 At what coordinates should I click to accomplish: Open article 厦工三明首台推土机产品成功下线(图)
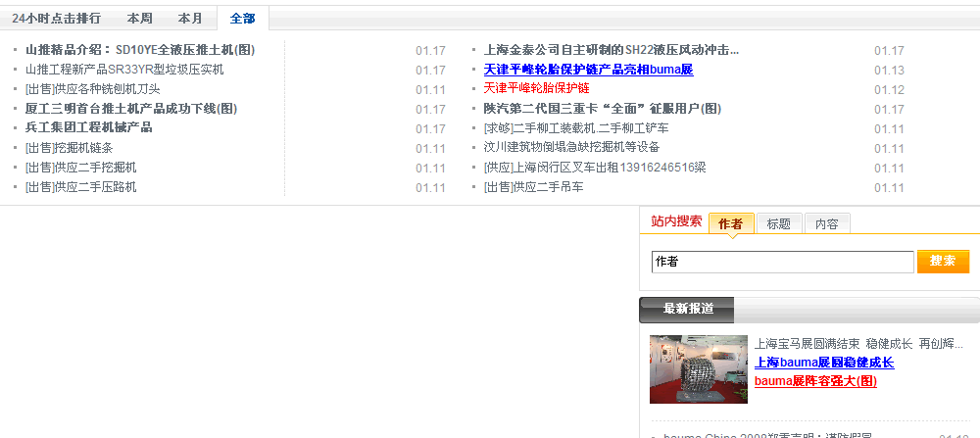(131, 109)
